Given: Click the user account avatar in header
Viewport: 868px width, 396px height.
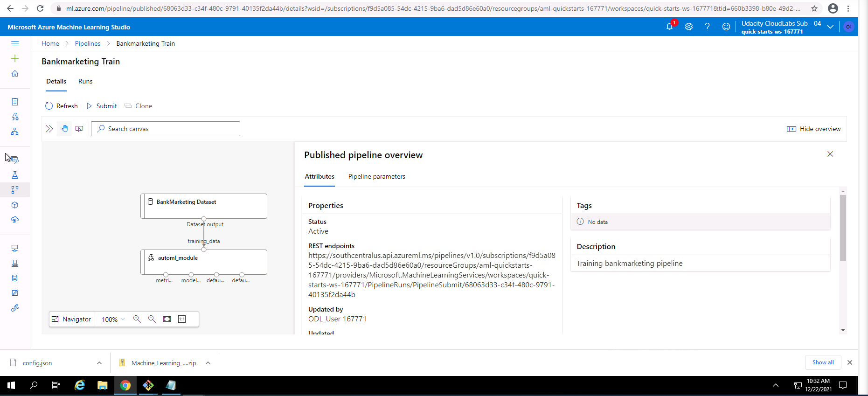Looking at the screenshot, I should click(x=849, y=27).
